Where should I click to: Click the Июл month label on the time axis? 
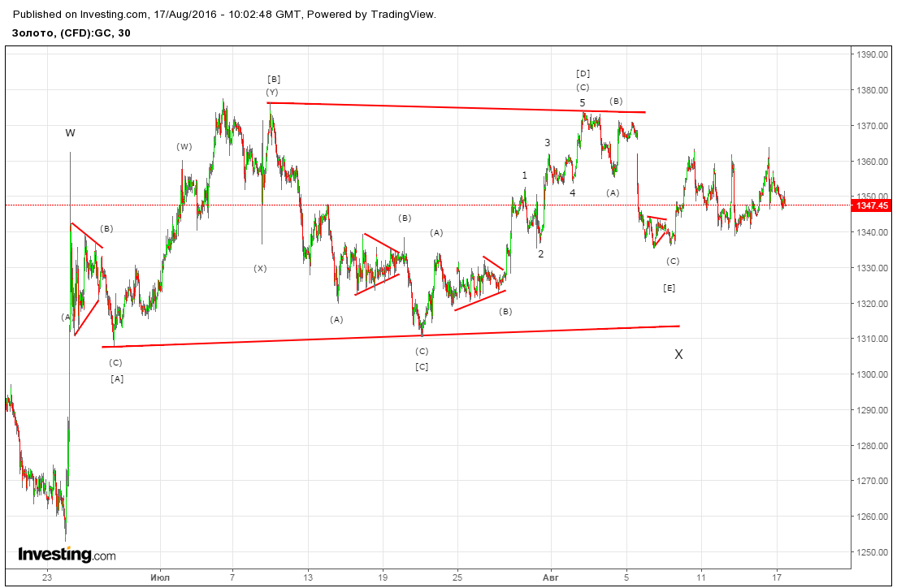tap(161, 577)
